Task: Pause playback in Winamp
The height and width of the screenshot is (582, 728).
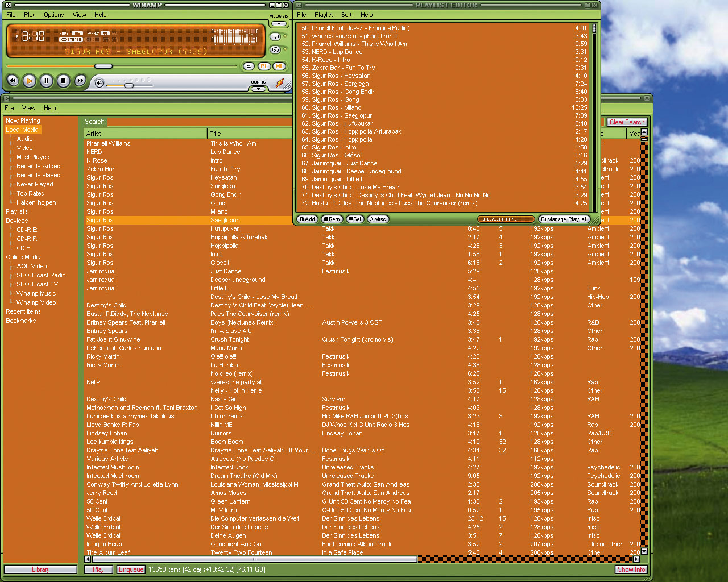Action: point(47,81)
